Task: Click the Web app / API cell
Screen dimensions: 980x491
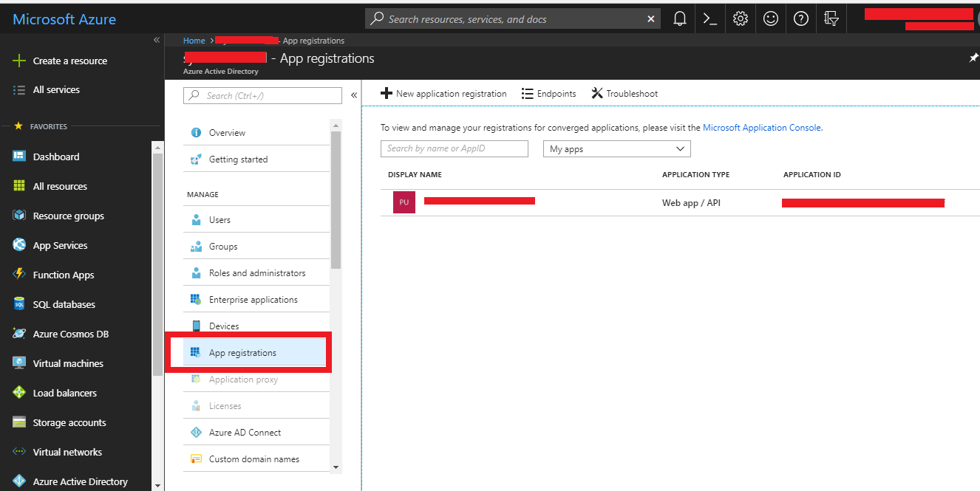Action: click(x=691, y=202)
